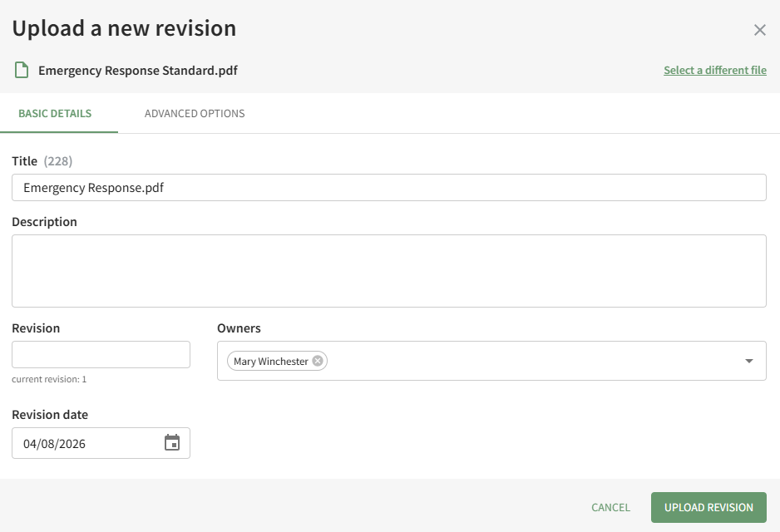Click the Description field label
Viewport: 780px width, 532px height.
tap(44, 222)
